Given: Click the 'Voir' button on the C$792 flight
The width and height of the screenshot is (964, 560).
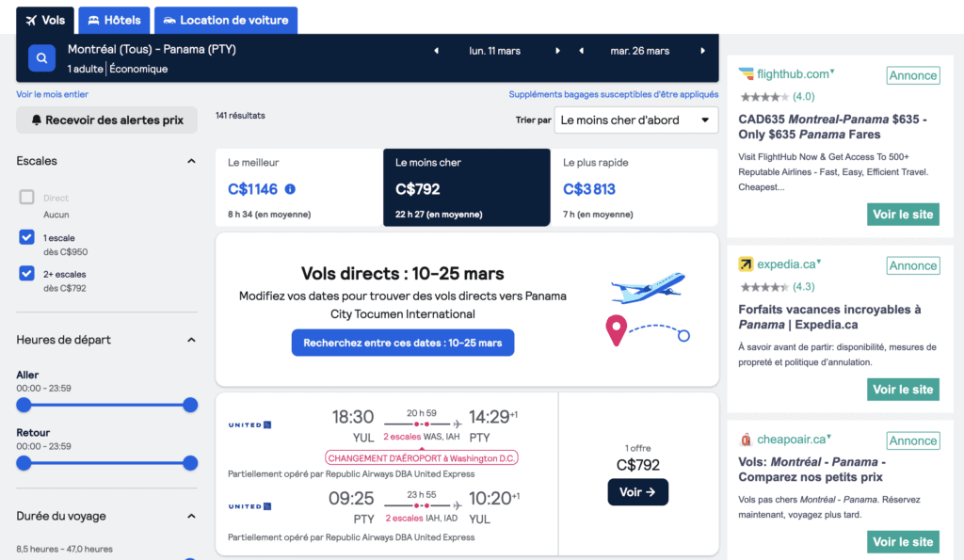Looking at the screenshot, I should [637, 491].
